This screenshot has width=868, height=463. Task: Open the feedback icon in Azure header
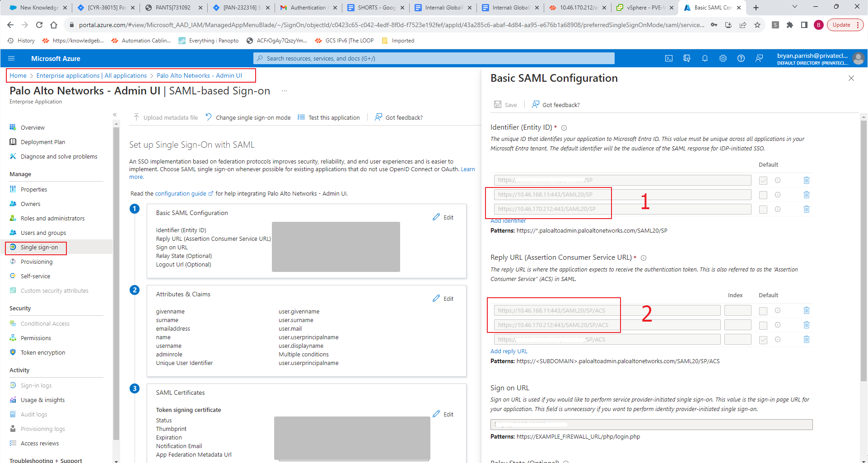[x=759, y=58]
